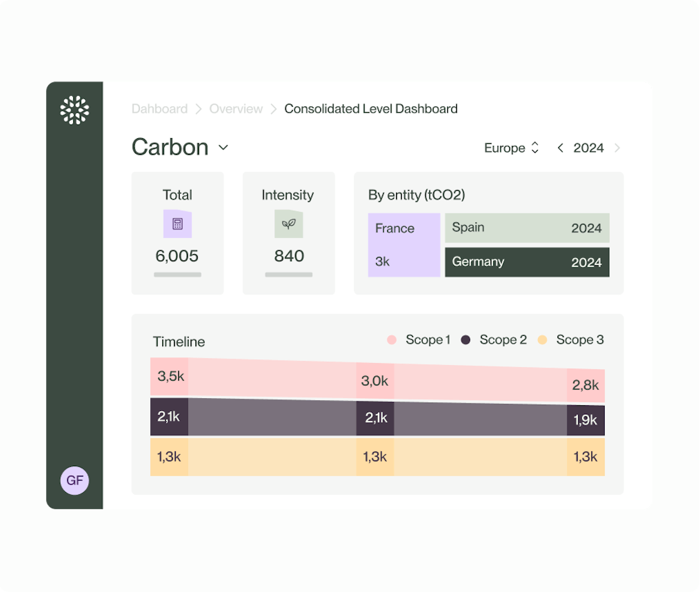Click the sprout icon in the Intensity card
700x592 pixels.
click(x=288, y=224)
